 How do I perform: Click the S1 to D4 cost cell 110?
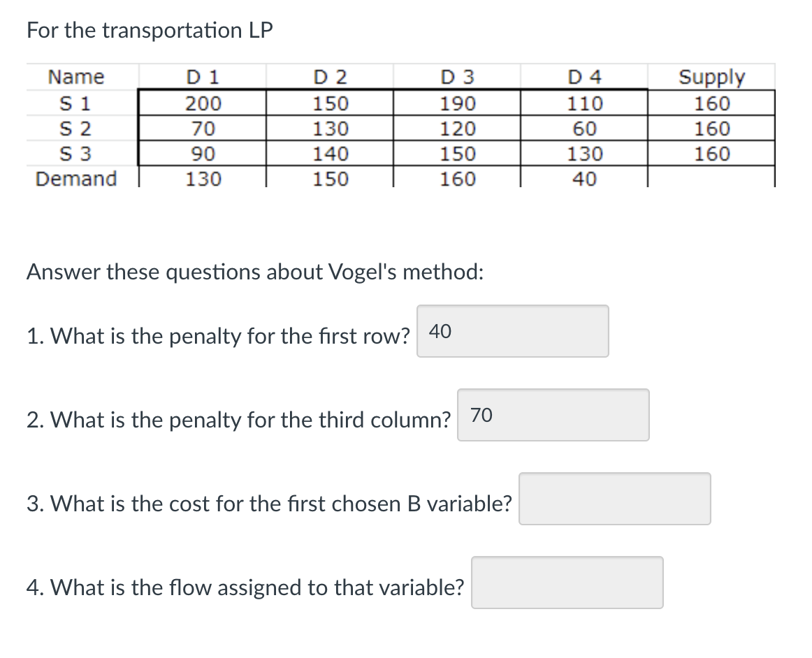coord(585,104)
